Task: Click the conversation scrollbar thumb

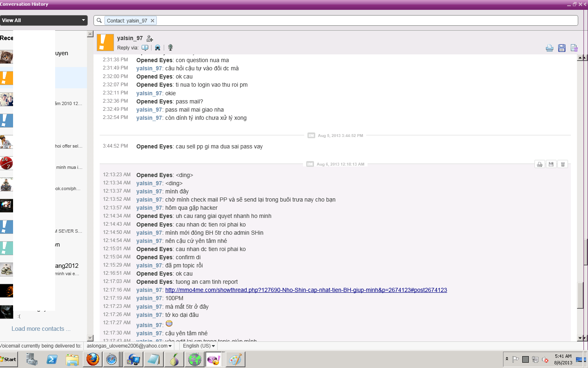Action: coord(581,295)
